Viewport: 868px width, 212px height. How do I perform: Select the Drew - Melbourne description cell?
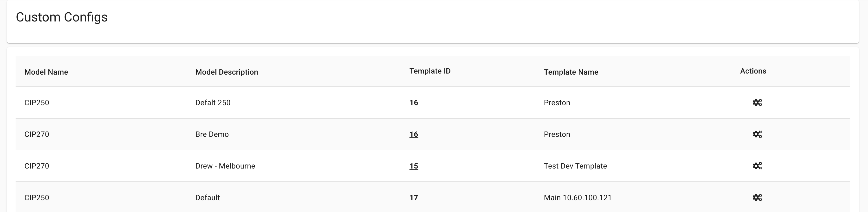[x=225, y=166]
